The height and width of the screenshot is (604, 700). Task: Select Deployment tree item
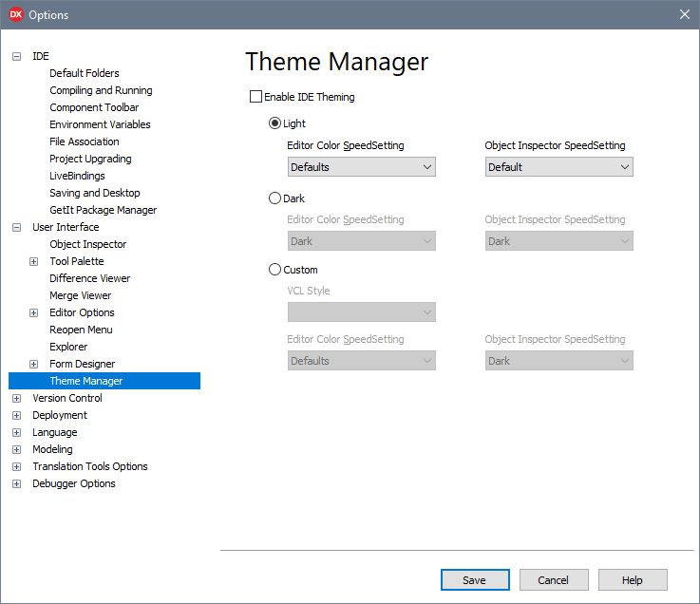click(x=60, y=415)
